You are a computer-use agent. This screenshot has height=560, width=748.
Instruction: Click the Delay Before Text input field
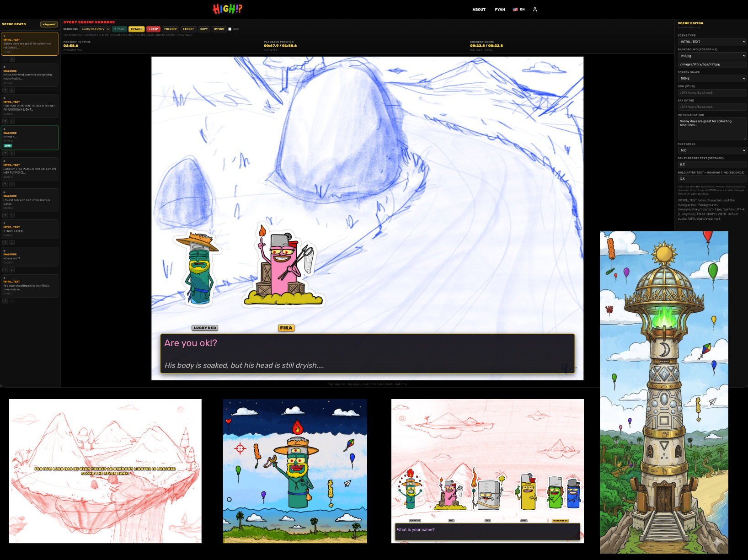[x=712, y=164]
